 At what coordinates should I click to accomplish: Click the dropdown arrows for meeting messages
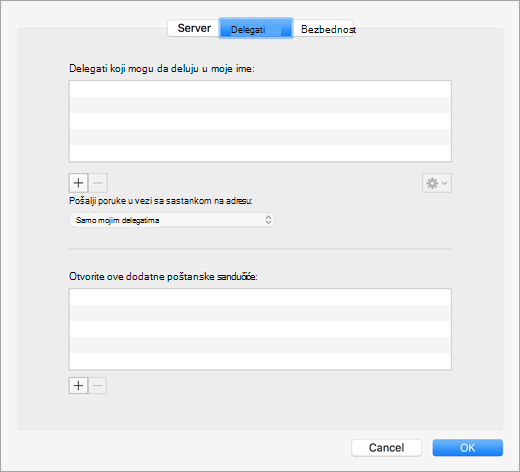coord(268,220)
